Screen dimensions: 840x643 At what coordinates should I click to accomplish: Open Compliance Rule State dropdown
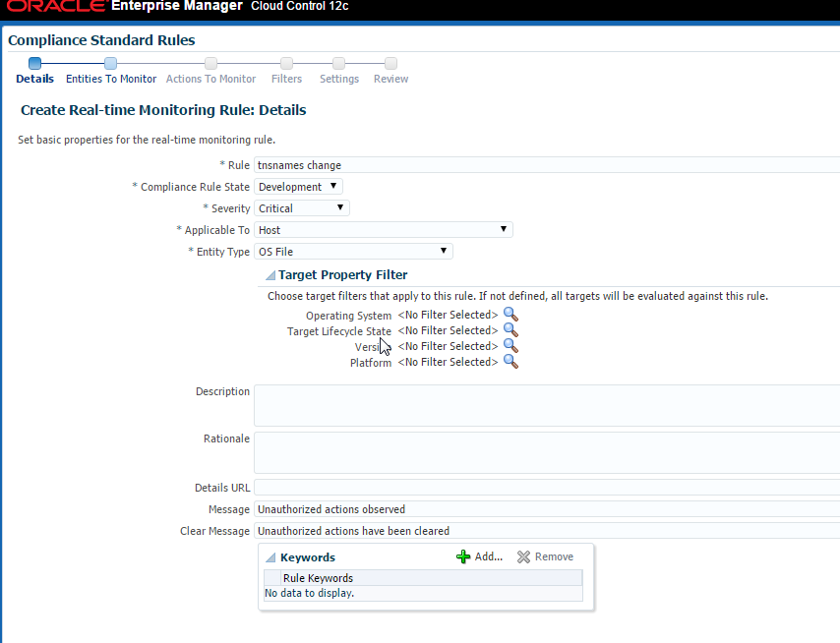pyautogui.click(x=298, y=187)
